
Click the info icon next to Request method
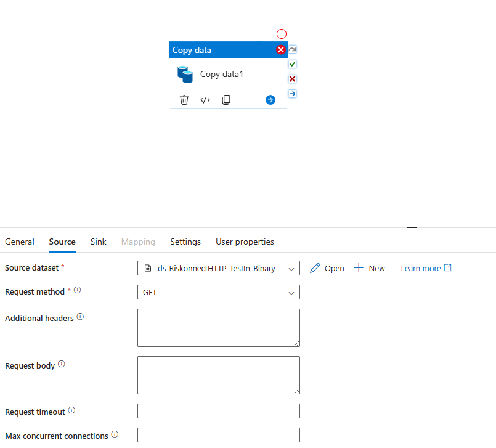pyautogui.click(x=78, y=290)
